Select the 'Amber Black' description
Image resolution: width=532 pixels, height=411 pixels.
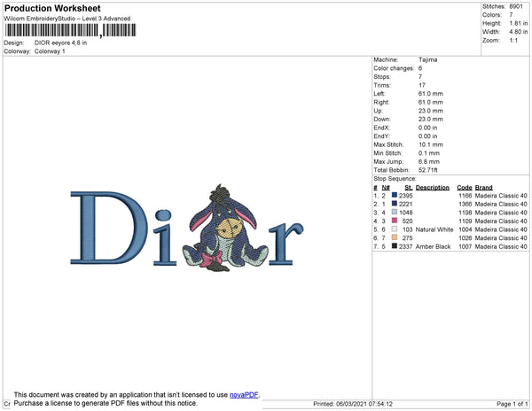pos(433,246)
